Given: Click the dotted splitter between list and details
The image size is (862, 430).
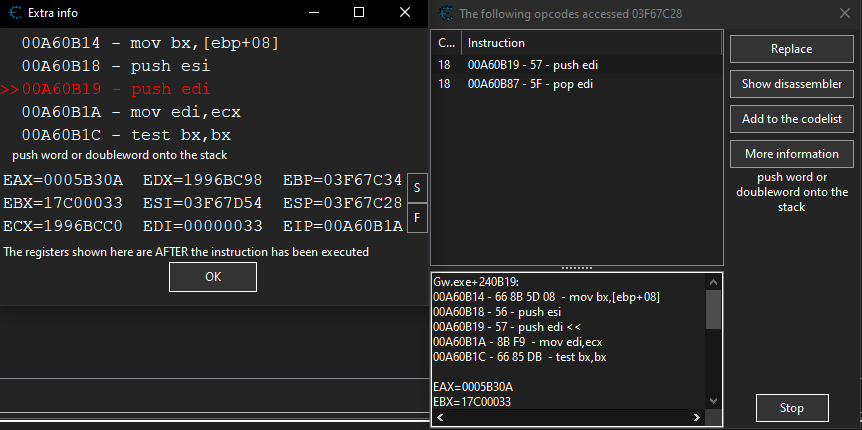Looking at the screenshot, I should coord(575,268).
